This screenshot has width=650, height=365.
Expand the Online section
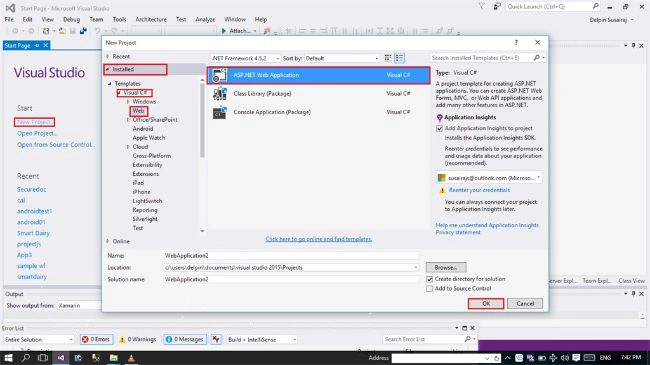(x=107, y=241)
